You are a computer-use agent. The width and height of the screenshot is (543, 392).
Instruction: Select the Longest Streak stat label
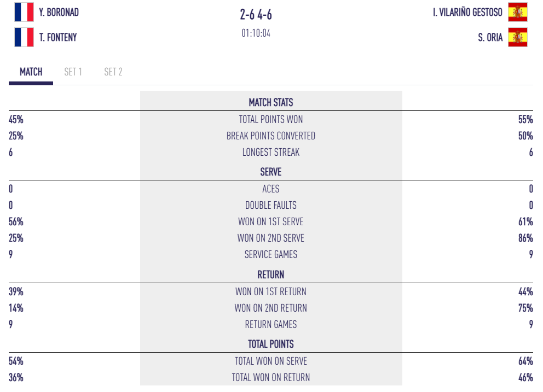pos(271,152)
